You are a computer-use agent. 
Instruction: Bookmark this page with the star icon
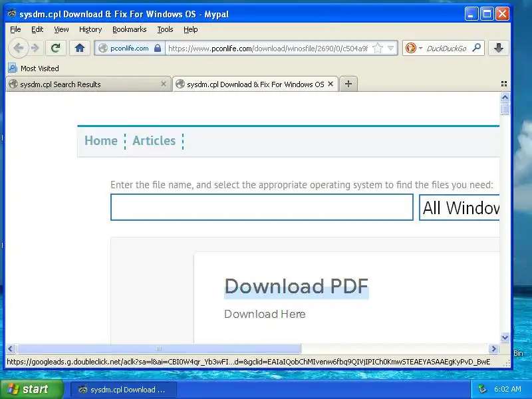pos(377,48)
